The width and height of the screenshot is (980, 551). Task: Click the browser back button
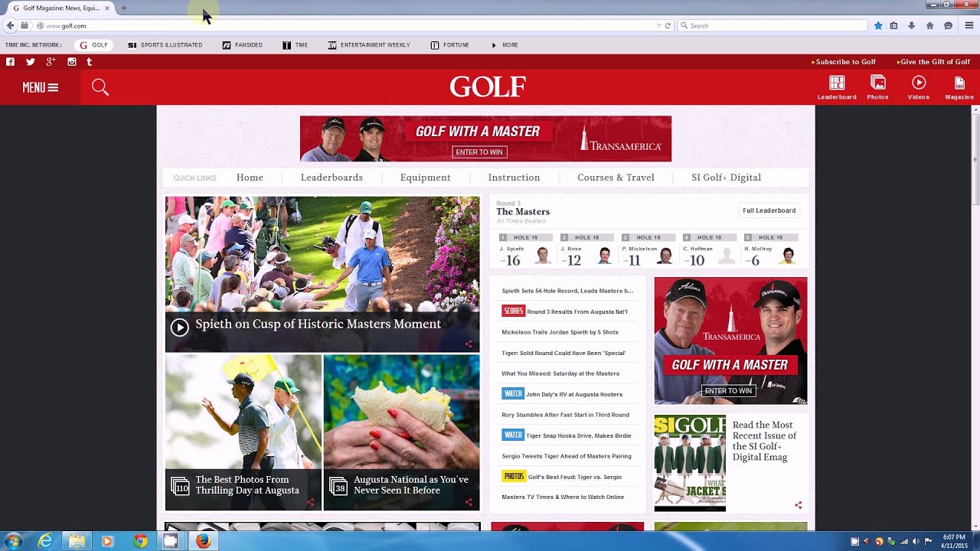[x=10, y=25]
